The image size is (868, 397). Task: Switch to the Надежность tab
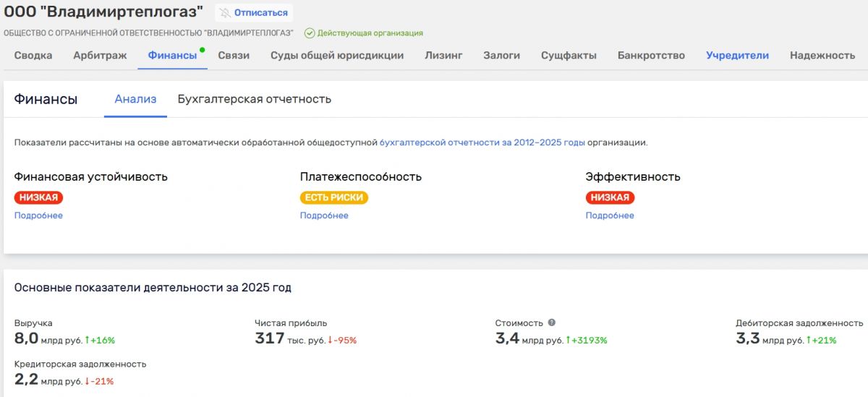point(822,56)
